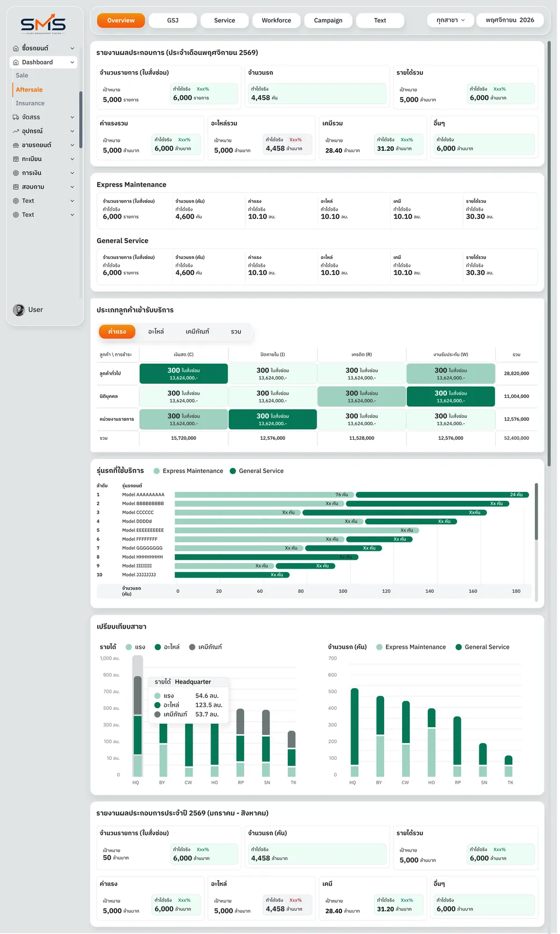Open the Sale submenu item
Viewport: 560px width, 934px height.
click(x=22, y=76)
